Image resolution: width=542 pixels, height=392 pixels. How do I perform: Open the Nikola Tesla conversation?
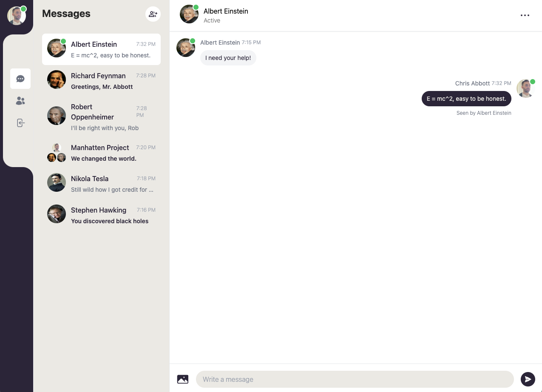(101, 184)
